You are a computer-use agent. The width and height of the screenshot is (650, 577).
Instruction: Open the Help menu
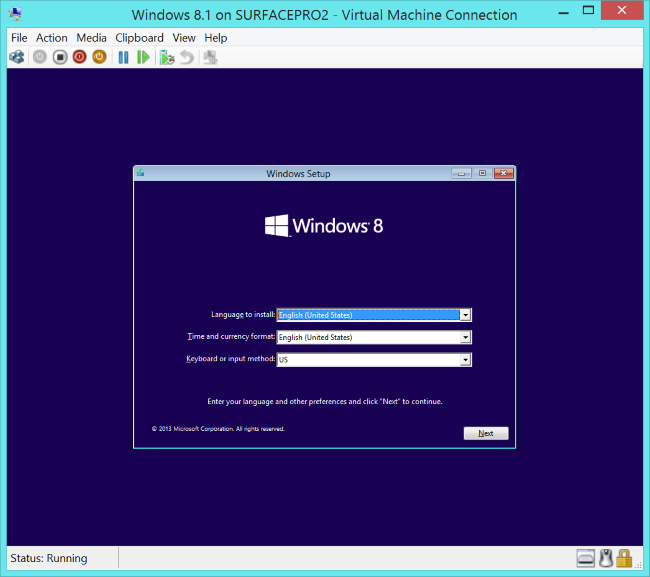pyautogui.click(x=215, y=38)
